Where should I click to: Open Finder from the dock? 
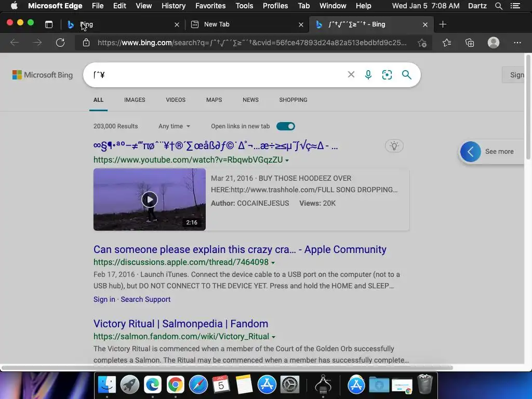107,385
